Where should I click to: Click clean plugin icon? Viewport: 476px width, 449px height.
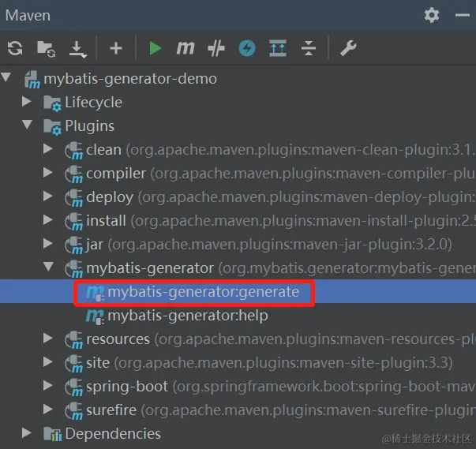(x=73, y=151)
